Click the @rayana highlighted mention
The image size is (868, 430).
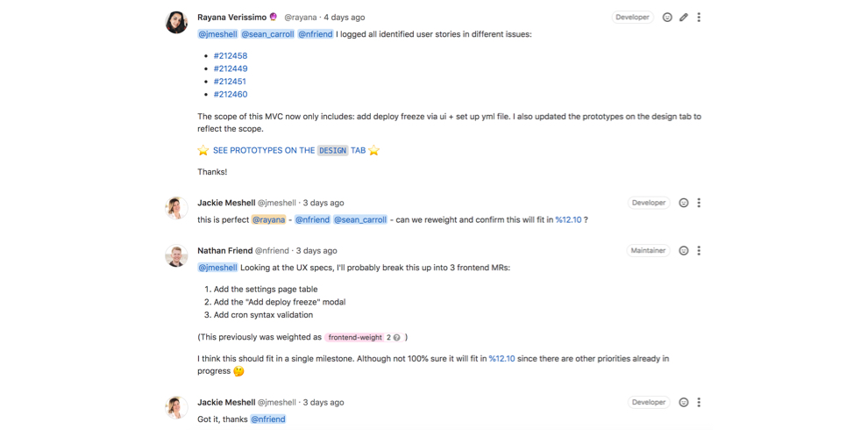268,219
